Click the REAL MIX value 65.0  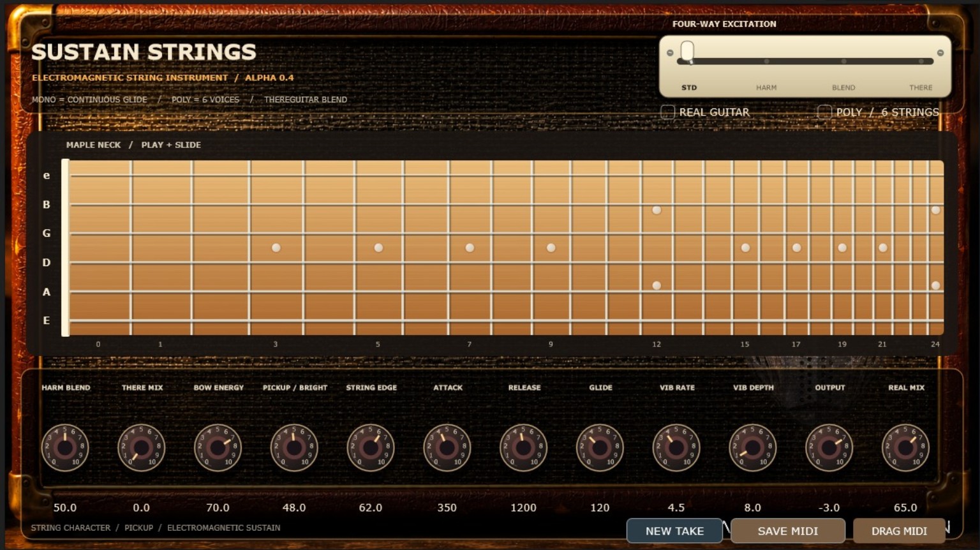pos(905,508)
